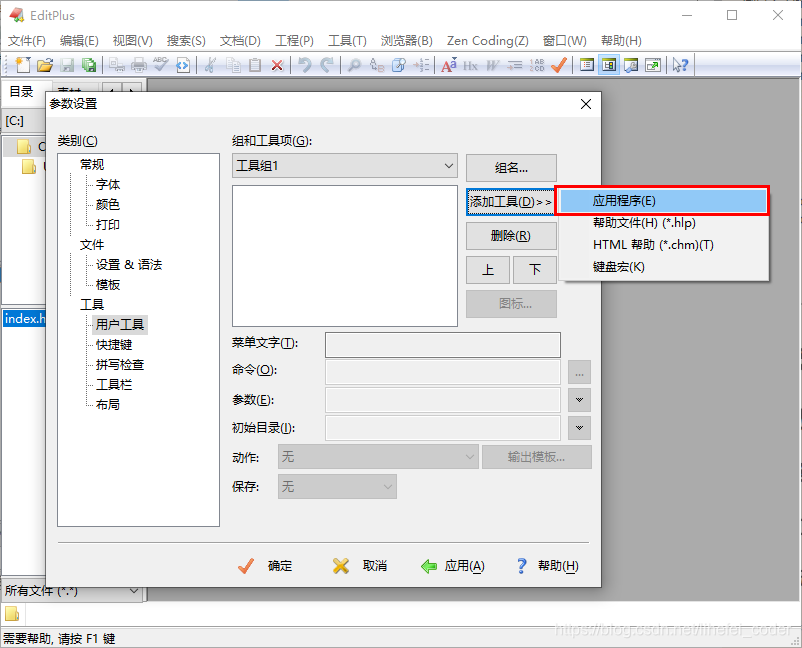Image resolution: width=802 pixels, height=648 pixels.
Task: Click the Full Screen toolbar icon
Action: (x=653, y=65)
